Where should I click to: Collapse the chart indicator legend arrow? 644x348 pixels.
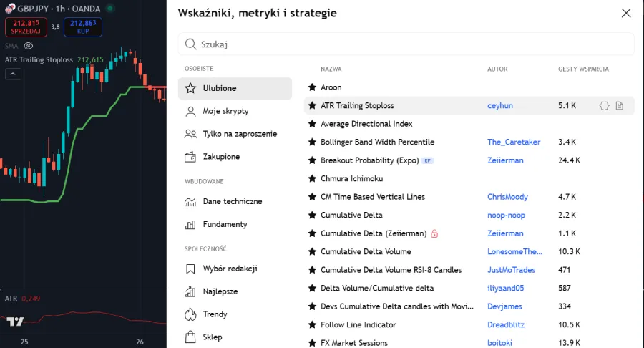pos(13,74)
